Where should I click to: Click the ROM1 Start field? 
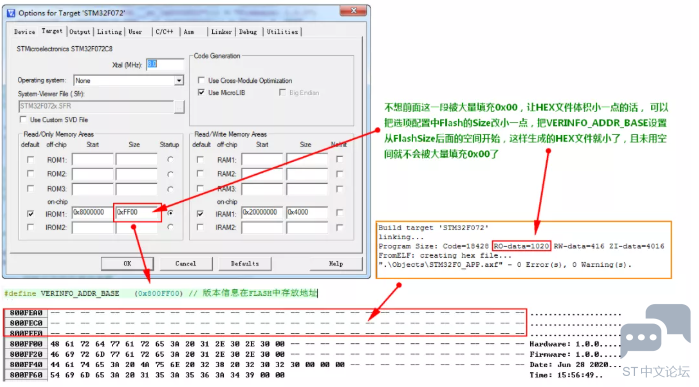(93, 160)
